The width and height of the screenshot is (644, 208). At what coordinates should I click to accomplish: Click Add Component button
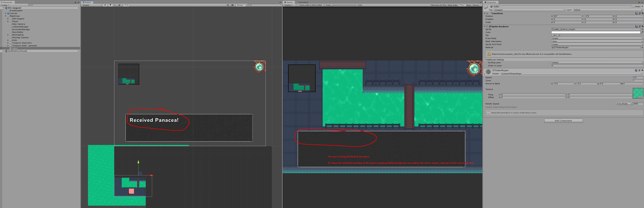pyautogui.click(x=563, y=121)
